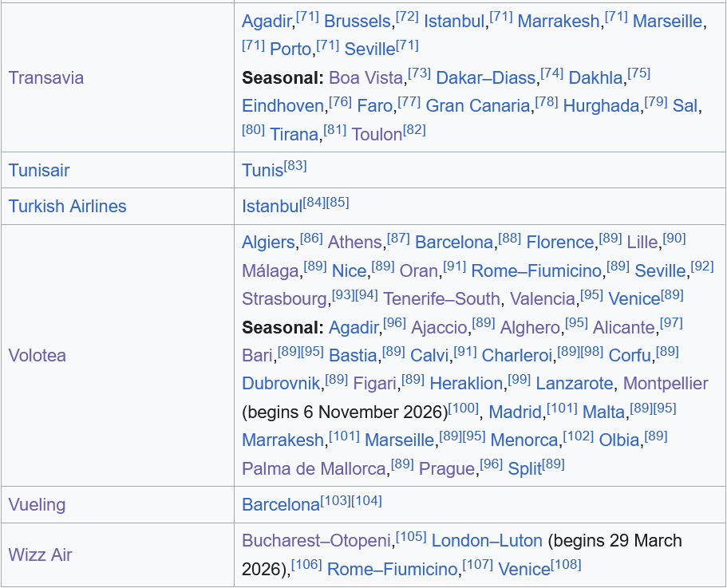Click citation 83 next to Tunis
The width and height of the screenshot is (727, 588).
pyautogui.click(x=295, y=166)
